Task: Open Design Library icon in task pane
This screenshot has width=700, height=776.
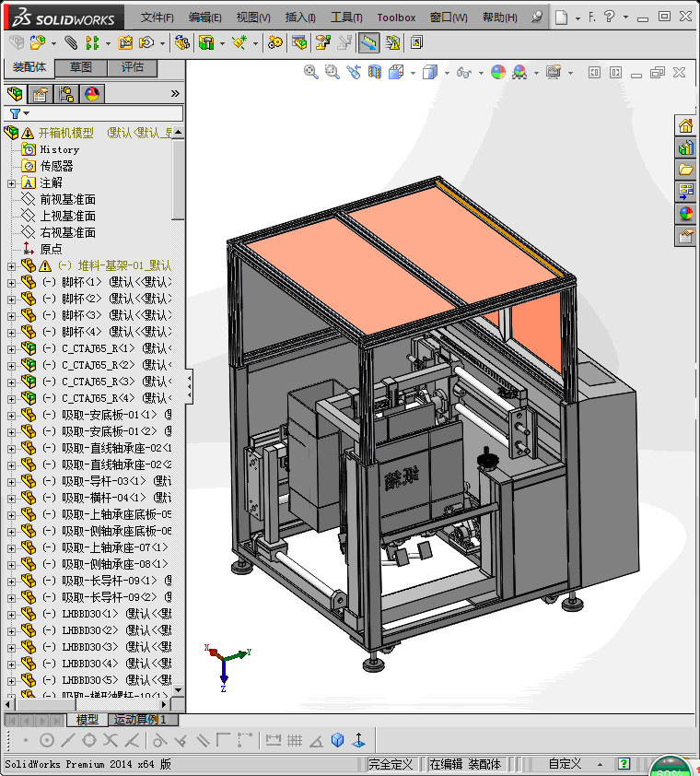Action: click(x=685, y=147)
